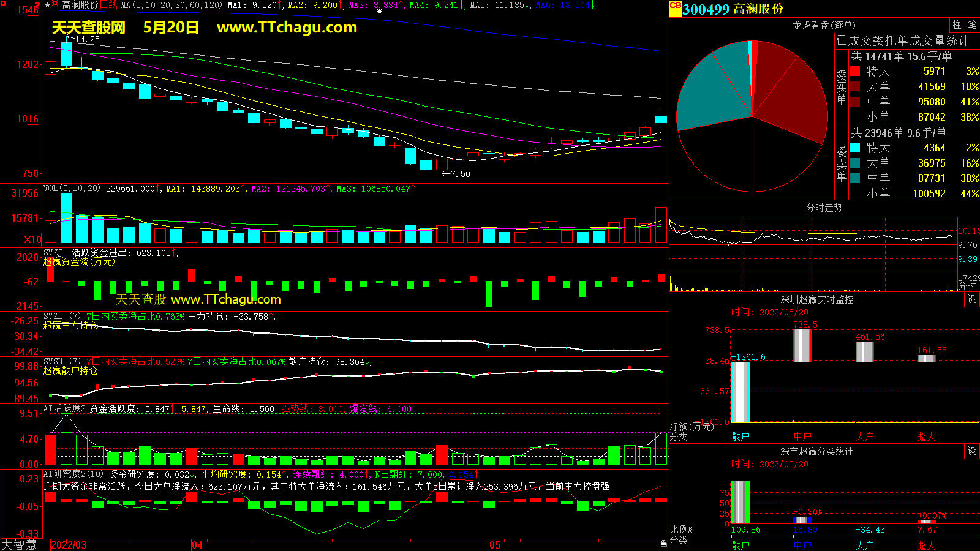980x551 pixels.
Task: Open 设 settings for 深市超赢分类统计
Action: coord(972,451)
